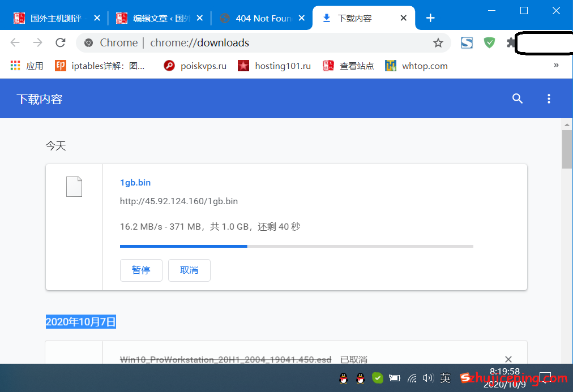Search downloads with the magnifier icon
The width and height of the screenshot is (573, 392).
[517, 99]
